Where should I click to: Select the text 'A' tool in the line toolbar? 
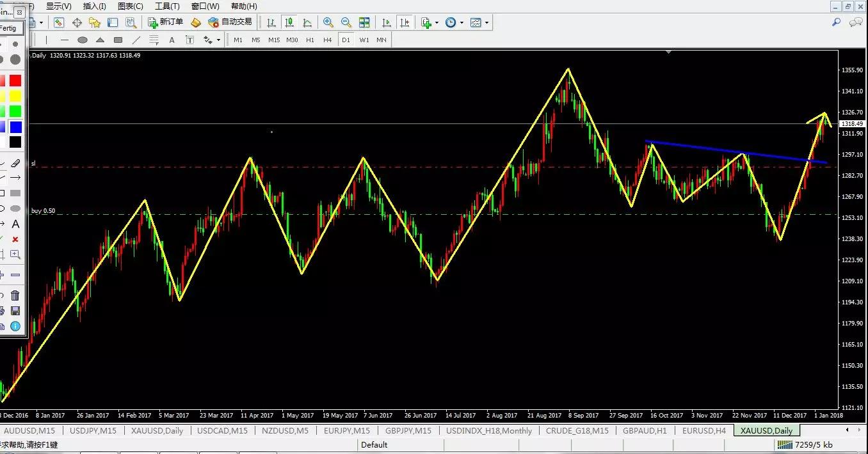(x=172, y=40)
